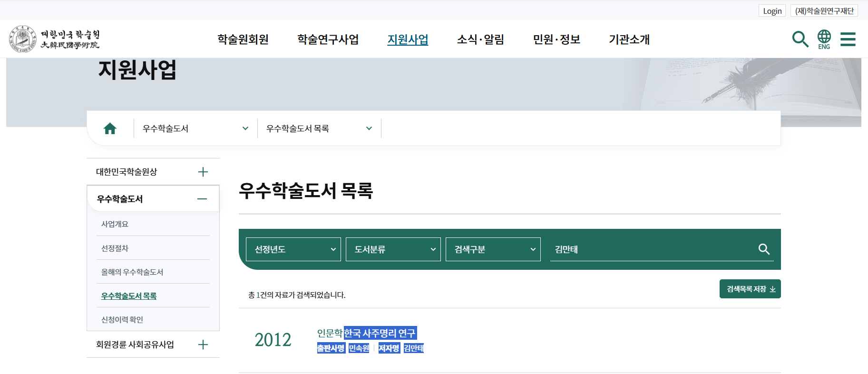868x374 pixels.
Task: Open the 학술연구사업 menu
Action: 328,39
